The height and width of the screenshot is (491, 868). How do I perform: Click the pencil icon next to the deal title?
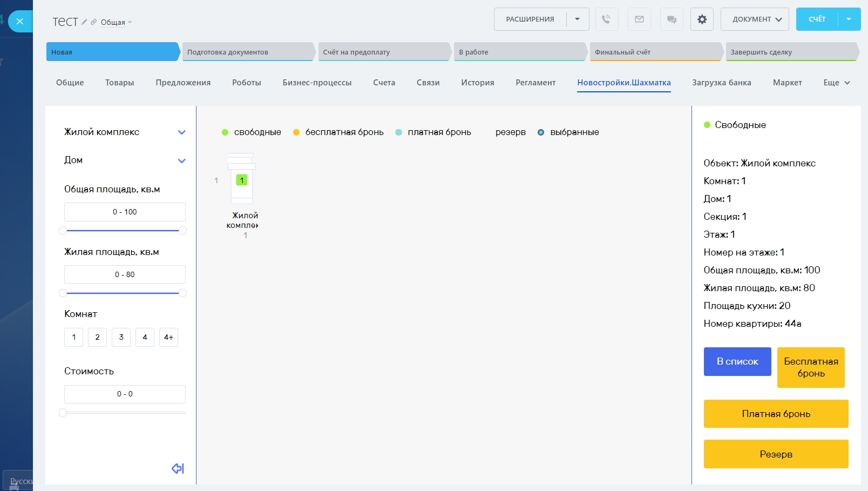pos(84,22)
